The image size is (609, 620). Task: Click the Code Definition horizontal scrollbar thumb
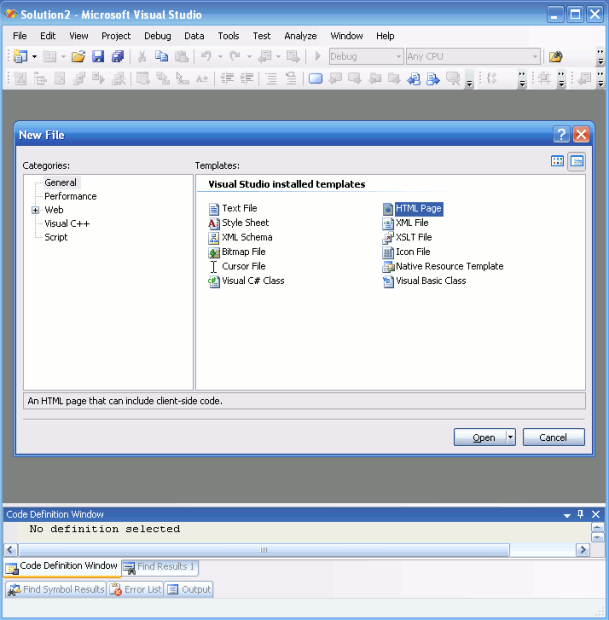264,549
